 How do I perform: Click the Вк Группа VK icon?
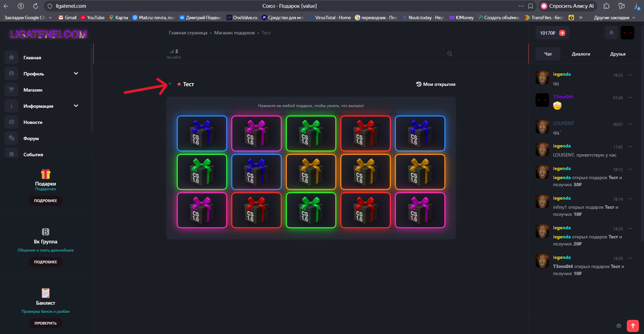(45, 232)
